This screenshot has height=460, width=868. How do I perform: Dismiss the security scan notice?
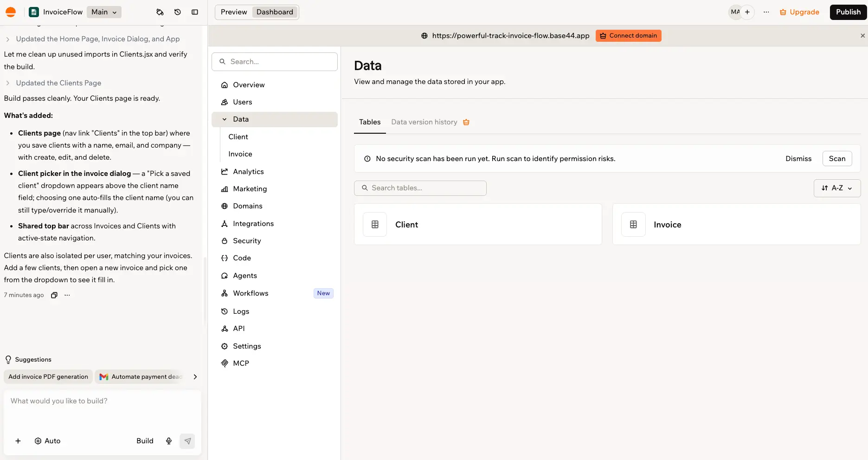[798, 159]
